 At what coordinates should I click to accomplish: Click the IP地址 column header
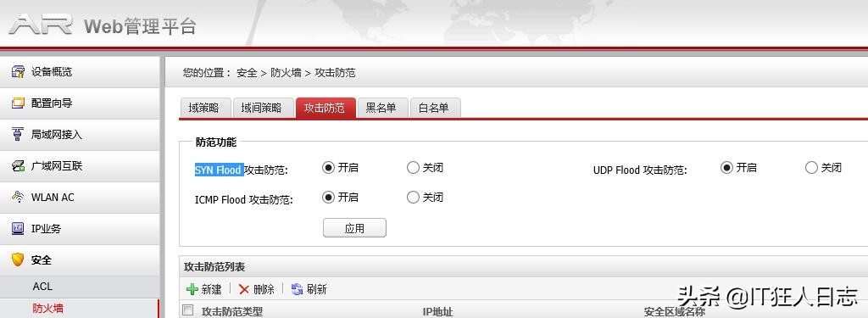(x=437, y=312)
